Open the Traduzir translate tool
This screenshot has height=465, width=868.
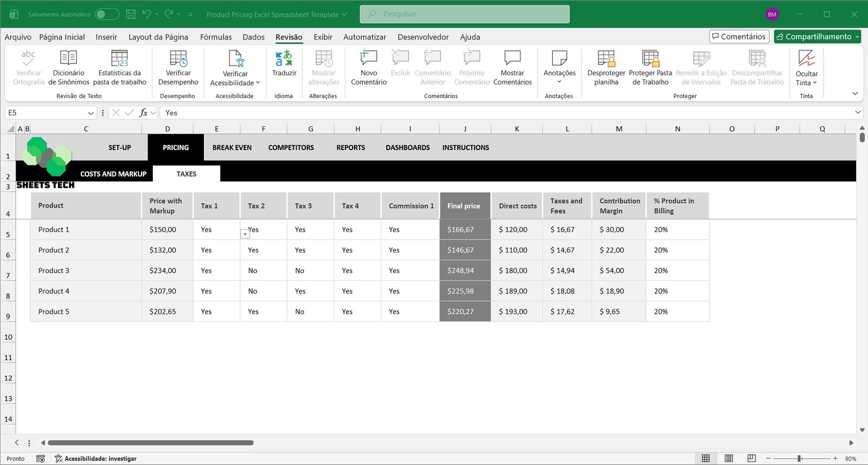tap(284, 63)
